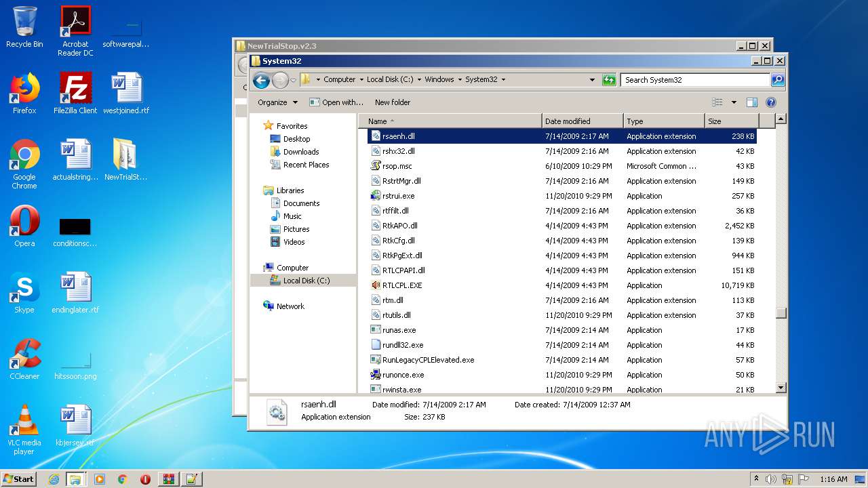Screen dimensions: 868x488
Task: Open Firefox desktop shortcut
Action: [24, 94]
